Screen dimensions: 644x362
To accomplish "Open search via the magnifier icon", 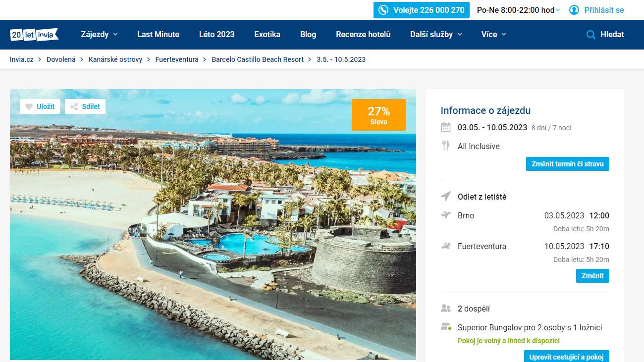I will [590, 35].
